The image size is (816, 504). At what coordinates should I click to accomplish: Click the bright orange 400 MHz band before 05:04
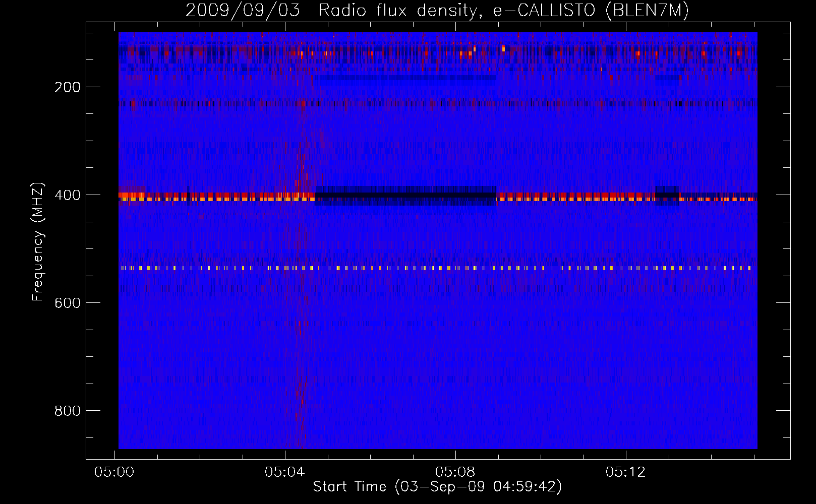217,197
